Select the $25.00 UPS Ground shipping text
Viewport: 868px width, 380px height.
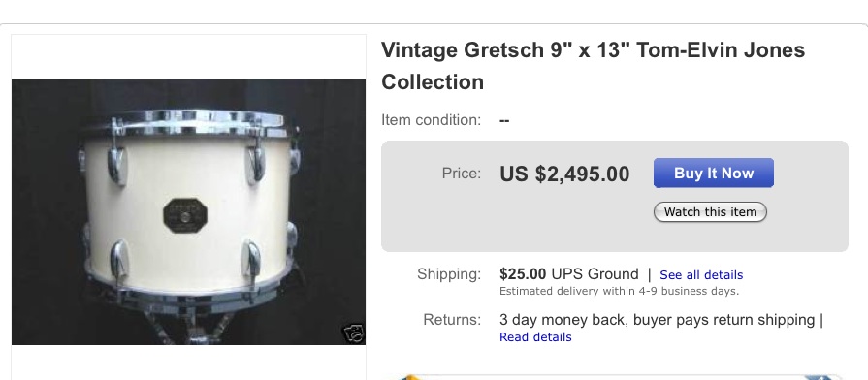[569, 274]
